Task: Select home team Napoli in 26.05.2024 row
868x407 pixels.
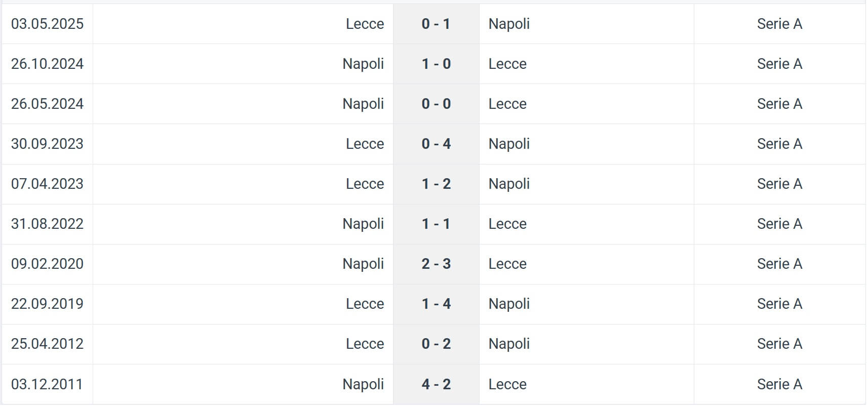Action: tap(363, 104)
